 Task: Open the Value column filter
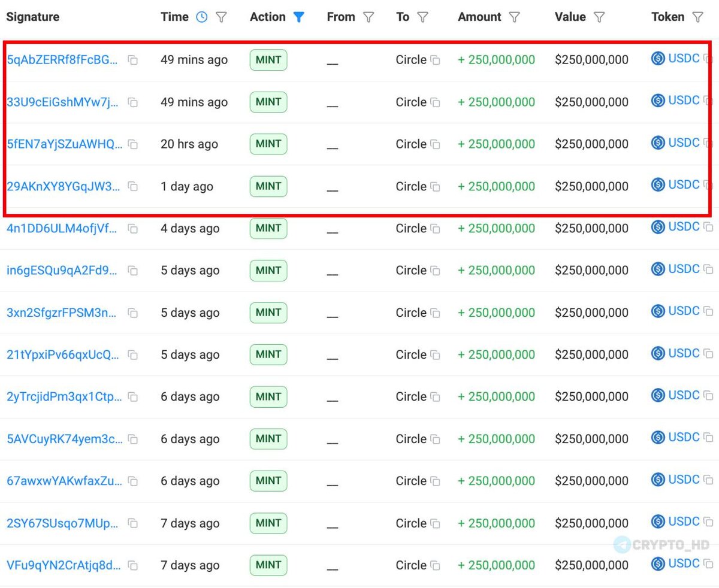[x=599, y=17]
